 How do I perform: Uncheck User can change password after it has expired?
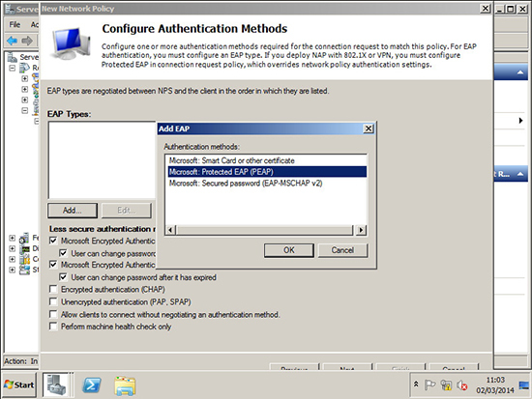click(64, 277)
